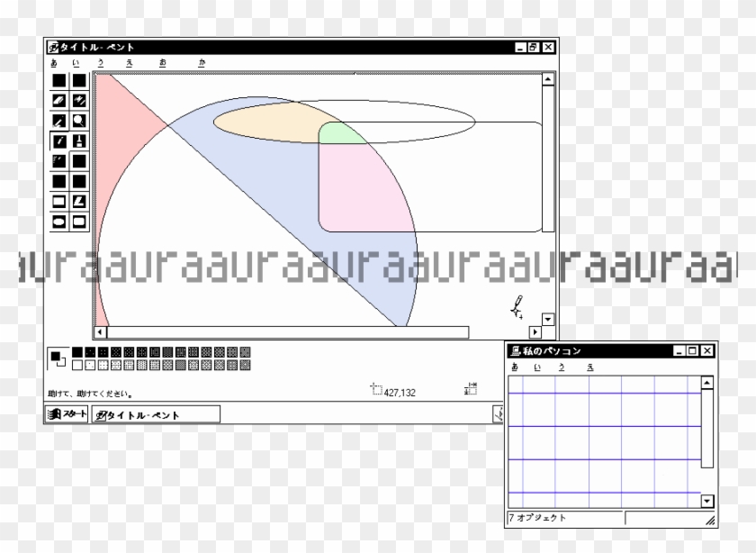Click the タイトル-ペント taskbar button
756x553 pixels.
click(156, 414)
